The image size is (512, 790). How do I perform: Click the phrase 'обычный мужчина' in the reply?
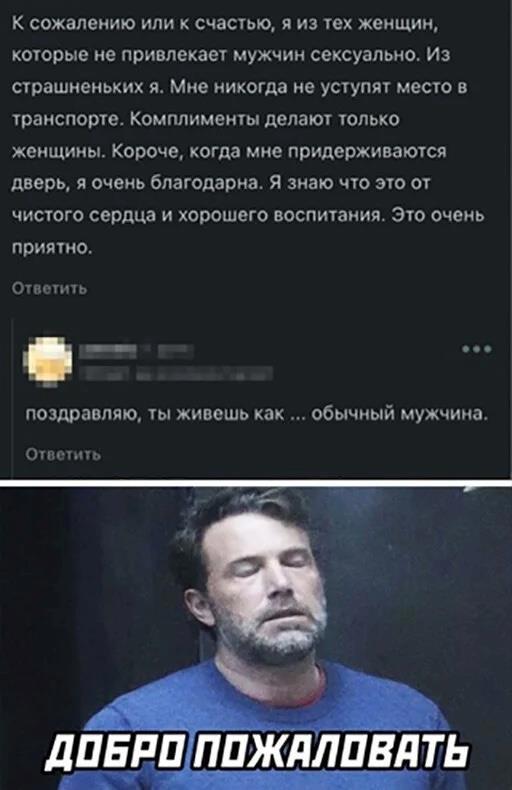point(400,415)
